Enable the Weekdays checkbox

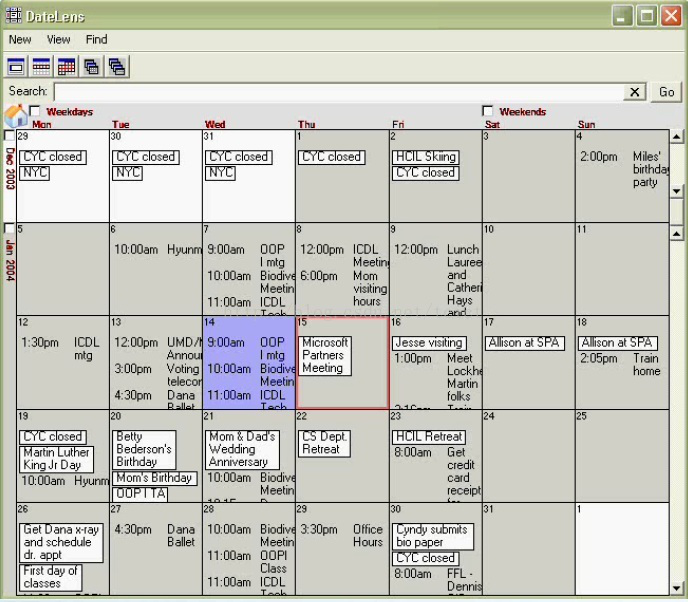point(36,112)
